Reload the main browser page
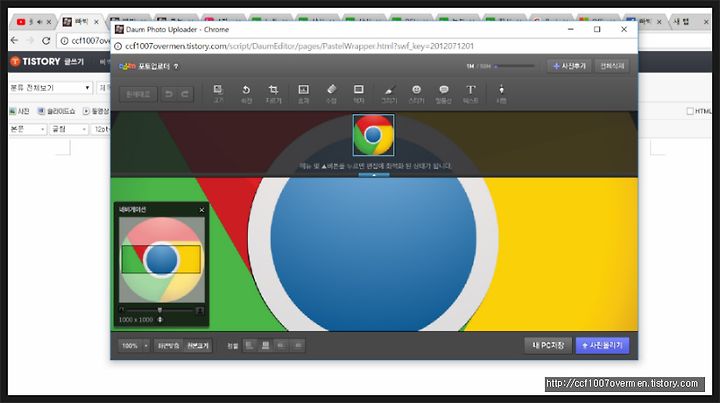 click(x=46, y=40)
